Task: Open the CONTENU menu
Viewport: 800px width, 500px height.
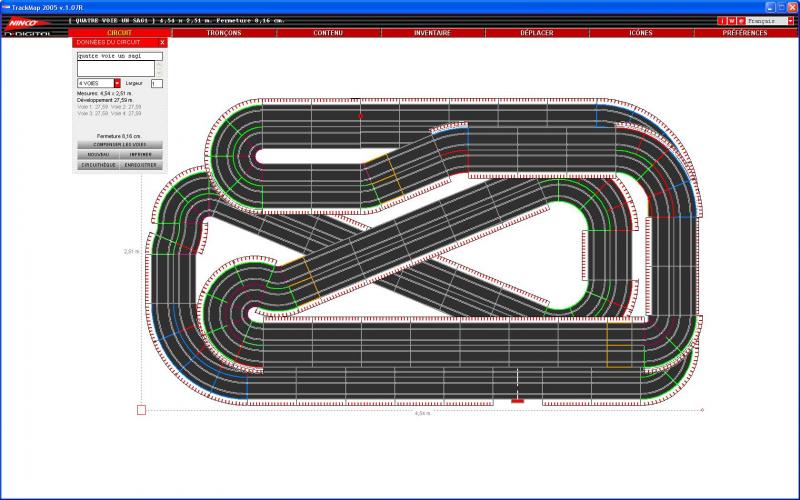Action: 327,33
